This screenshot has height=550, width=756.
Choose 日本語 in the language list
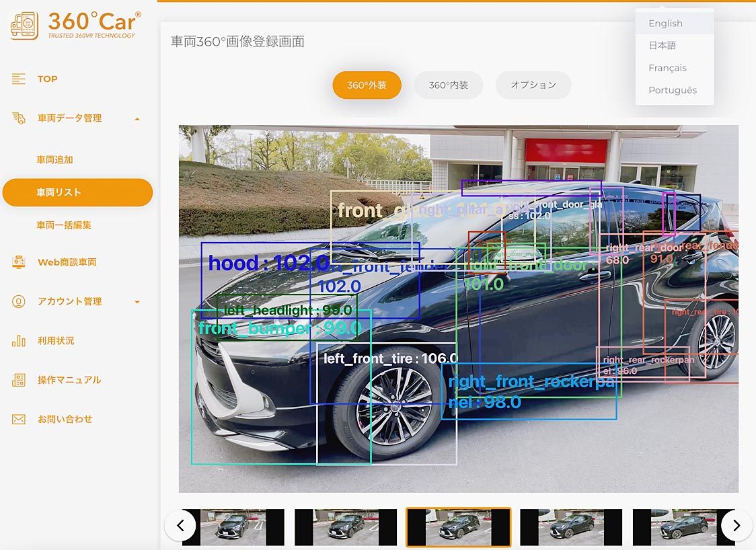coord(662,46)
